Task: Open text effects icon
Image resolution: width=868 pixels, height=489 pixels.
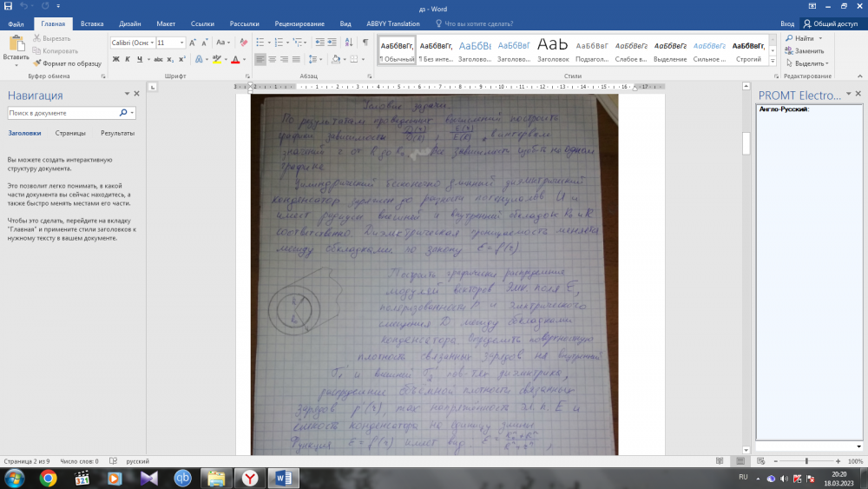Action: point(199,59)
